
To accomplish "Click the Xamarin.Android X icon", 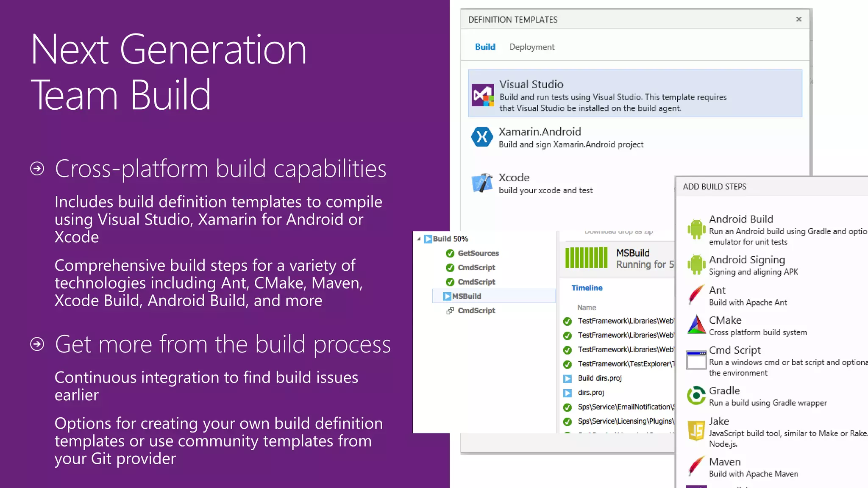I will [482, 137].
